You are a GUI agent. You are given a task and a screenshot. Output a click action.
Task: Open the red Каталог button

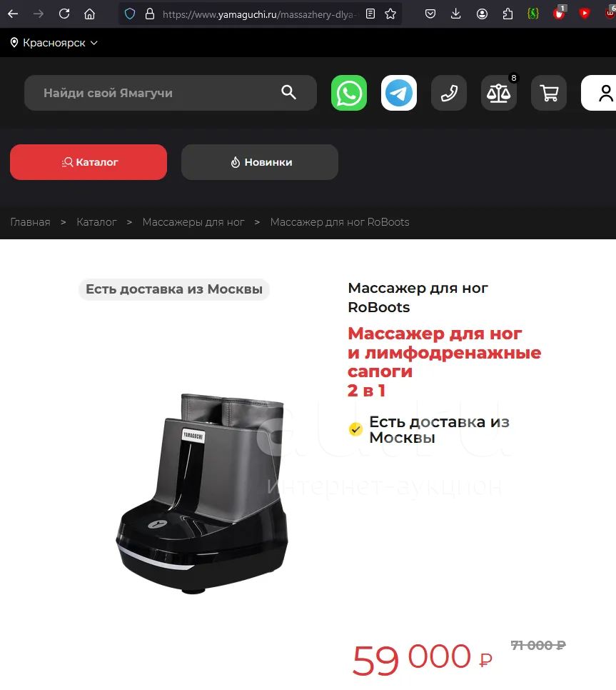click(x=89, y=162)
